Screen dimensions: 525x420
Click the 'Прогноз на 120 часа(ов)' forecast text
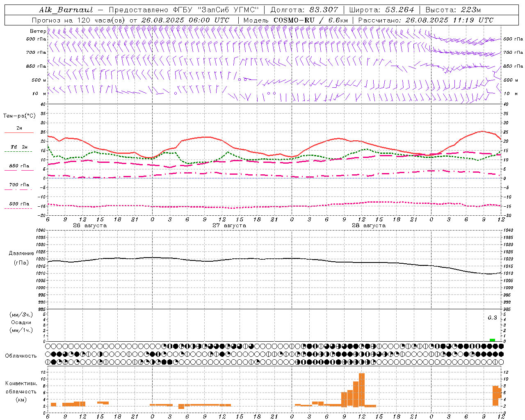(79, 20)
